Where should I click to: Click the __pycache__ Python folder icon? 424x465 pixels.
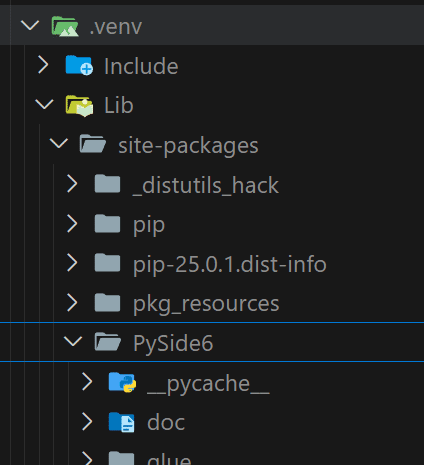tap(122, 382)
